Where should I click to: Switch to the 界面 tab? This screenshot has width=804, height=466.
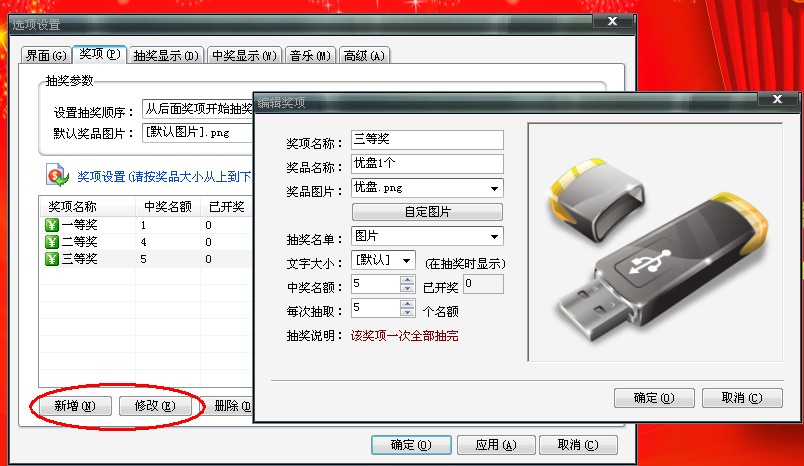point(45,55)
